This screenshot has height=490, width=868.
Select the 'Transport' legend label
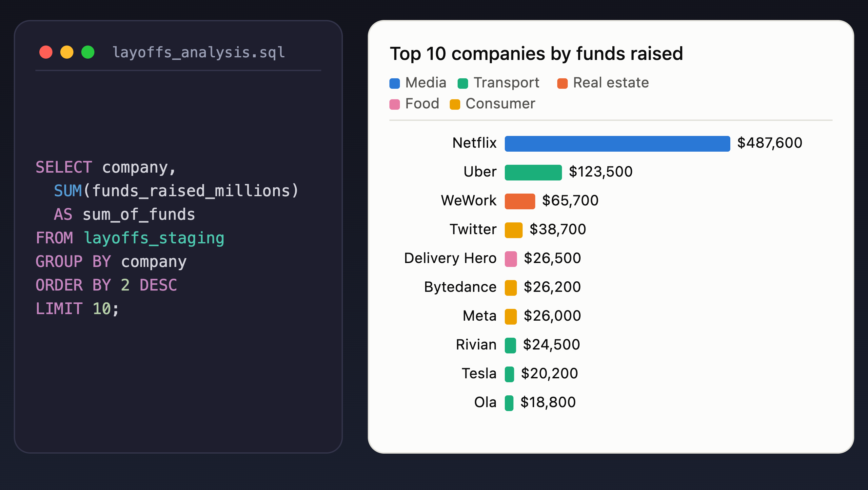pos(506,83)
